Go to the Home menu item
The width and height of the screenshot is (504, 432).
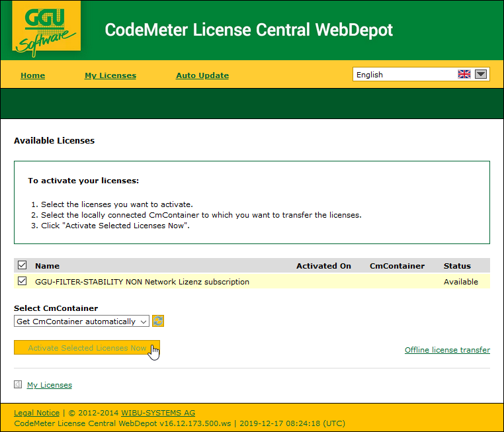point(32,75)
